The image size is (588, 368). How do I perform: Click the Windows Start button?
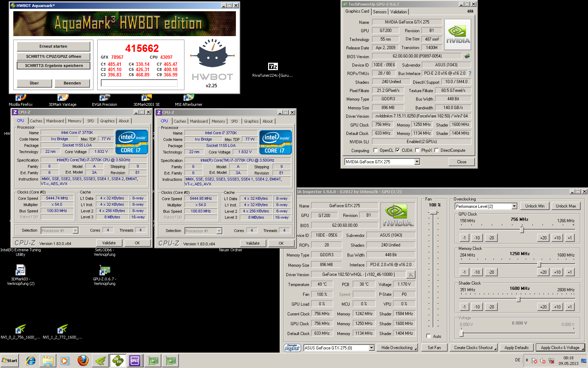coord(10,360)
